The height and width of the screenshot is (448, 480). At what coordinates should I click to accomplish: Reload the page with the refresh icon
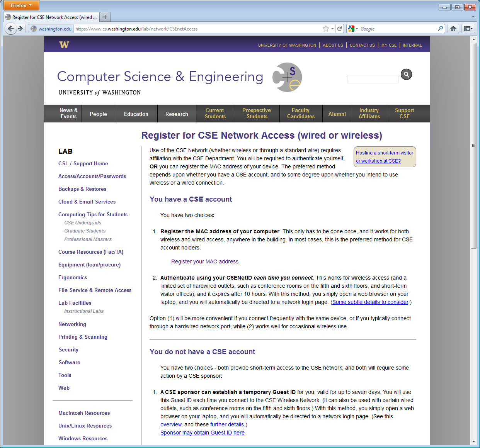click(x=339, y=29)
